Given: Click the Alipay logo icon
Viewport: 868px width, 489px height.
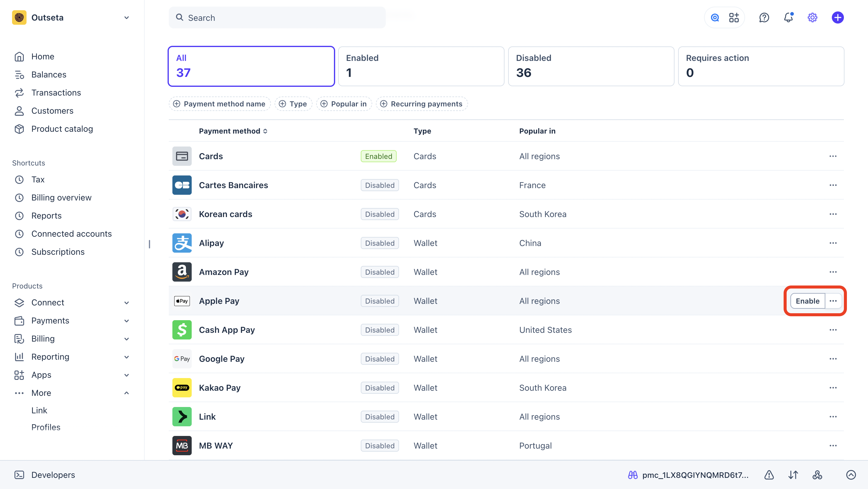Looking at the screenshot, I should (x=182, y=243).
